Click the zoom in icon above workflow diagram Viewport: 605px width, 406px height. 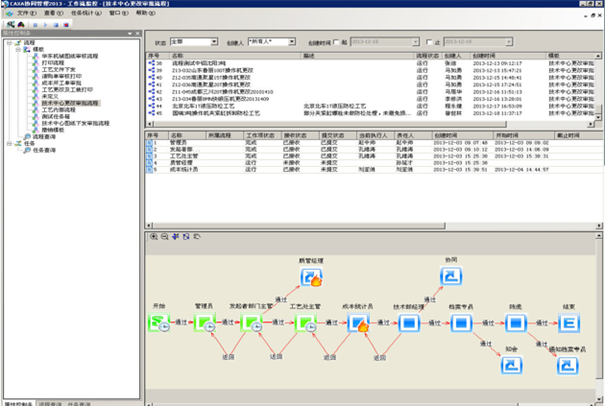click(x=152, y=236)
